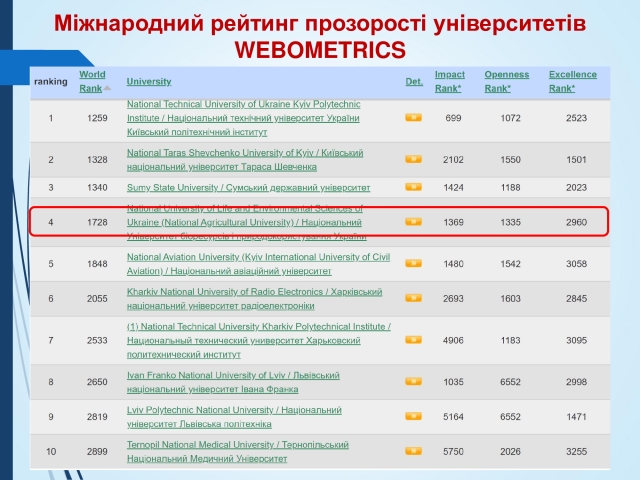
Task: Sort by Openness Rank column header
Action: click(507, 81)
